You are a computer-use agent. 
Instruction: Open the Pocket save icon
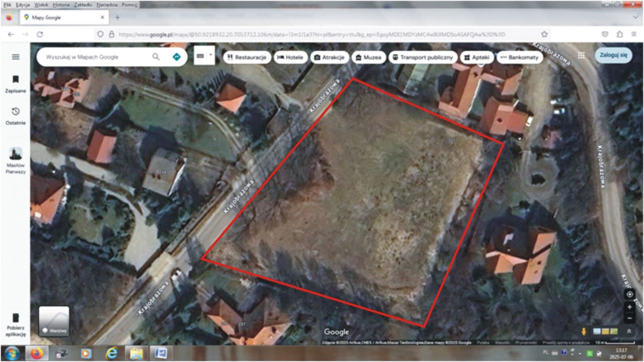[605, 34]
